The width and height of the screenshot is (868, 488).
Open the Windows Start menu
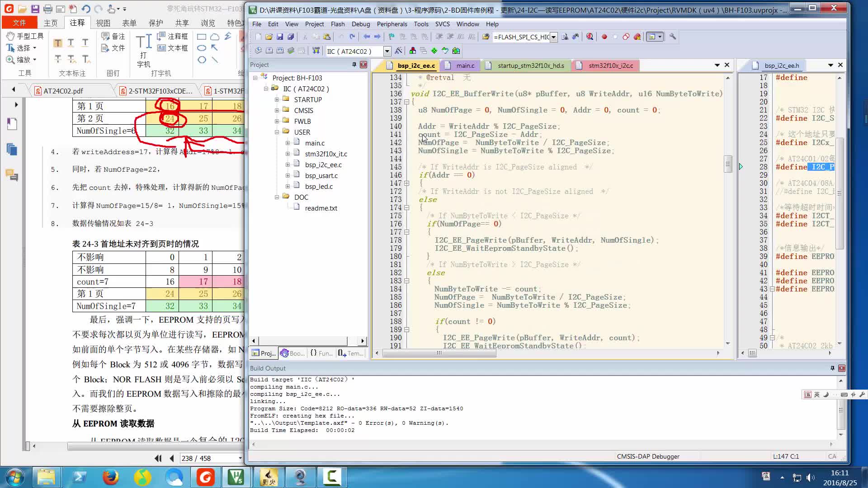click(14, 477)
